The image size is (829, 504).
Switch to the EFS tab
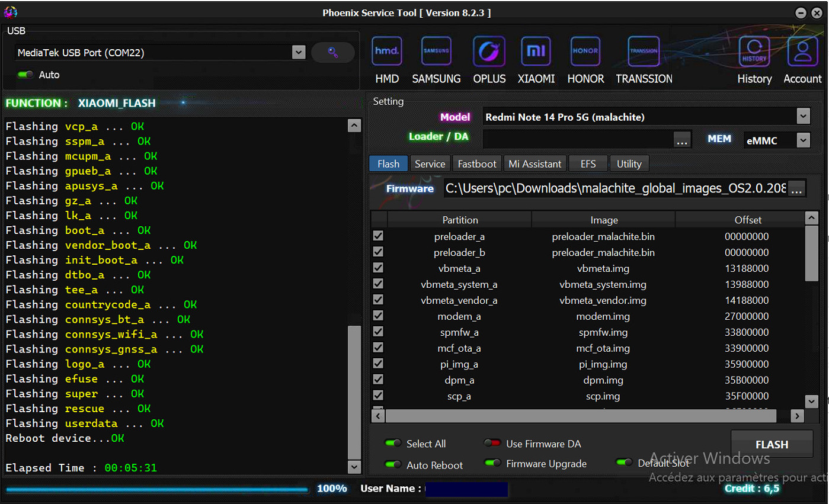[x=588, y=163]
